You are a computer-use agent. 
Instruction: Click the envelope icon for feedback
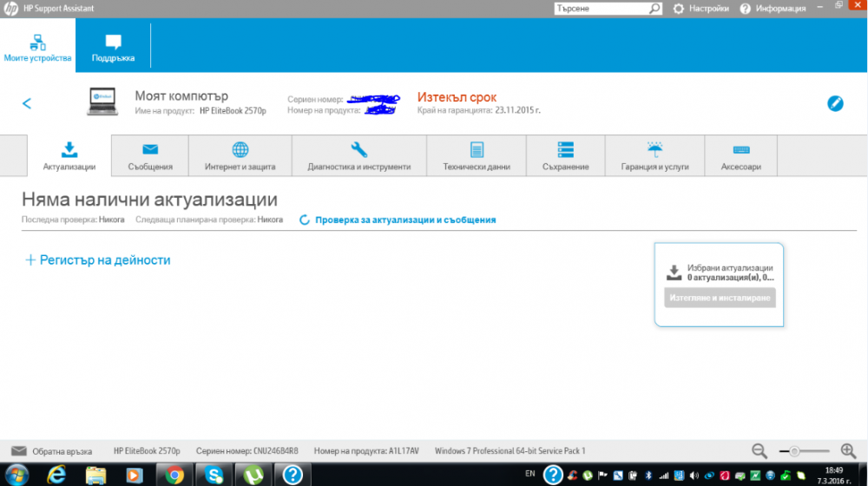[x=19, y=450]
